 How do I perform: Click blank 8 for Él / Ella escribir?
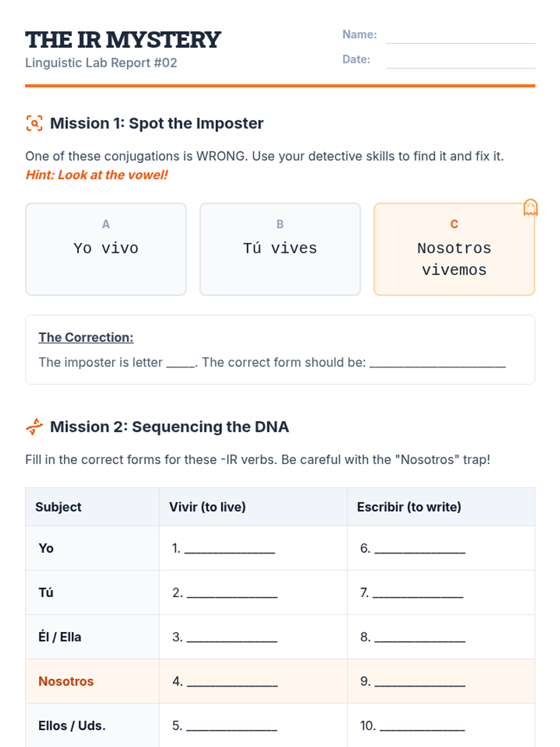pyautogui.click(x=420, y=637)
